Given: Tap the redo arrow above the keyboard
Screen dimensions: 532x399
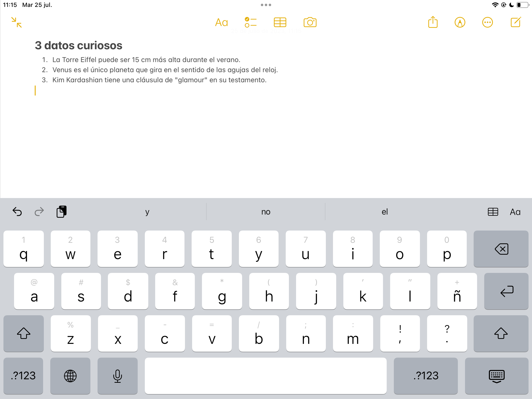Looking at the screenshot, I should click(39, 212).
